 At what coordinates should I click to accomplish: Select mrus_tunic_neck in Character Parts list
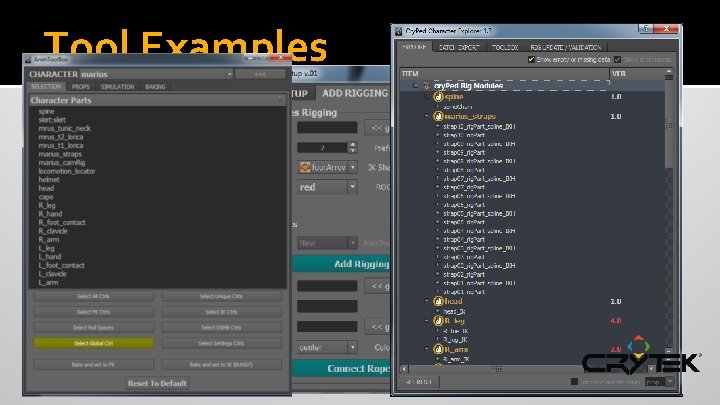[x=64, y=129]
